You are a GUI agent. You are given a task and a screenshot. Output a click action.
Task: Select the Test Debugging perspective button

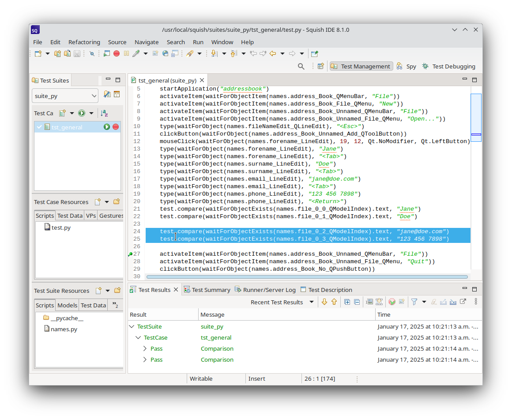click(448, 66)
